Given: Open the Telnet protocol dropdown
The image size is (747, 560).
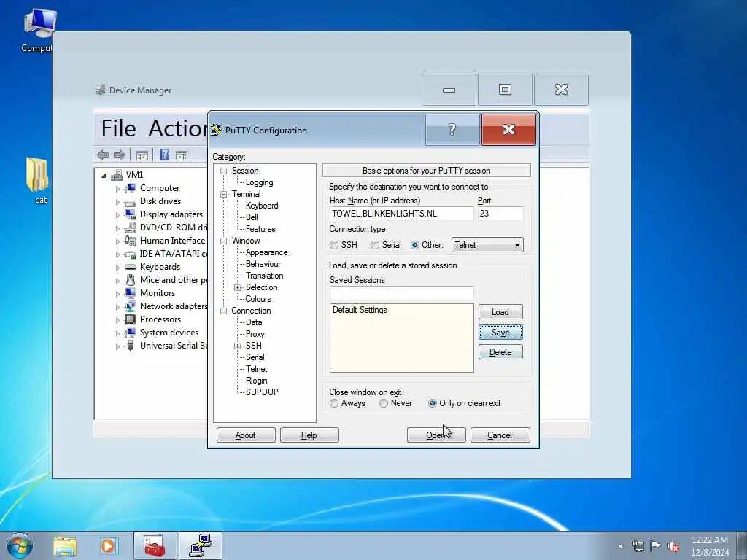Looking at the screenshot, I should [x=487, y=245].
